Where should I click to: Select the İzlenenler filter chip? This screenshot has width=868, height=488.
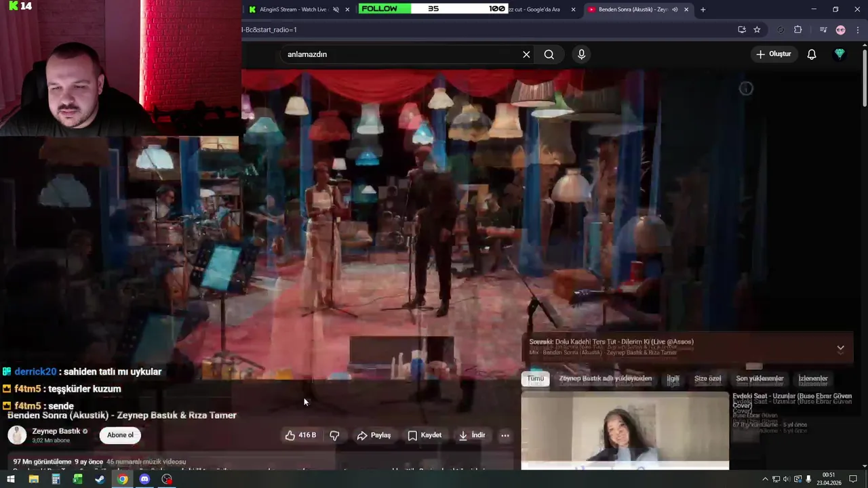point(813,379)
